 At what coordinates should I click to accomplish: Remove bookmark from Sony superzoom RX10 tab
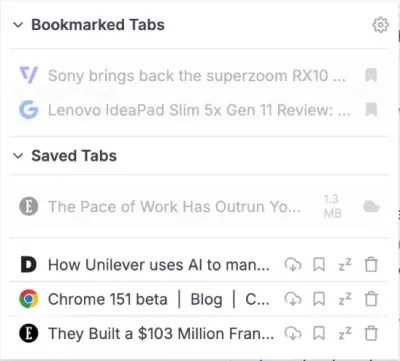[x=371, y=75]
